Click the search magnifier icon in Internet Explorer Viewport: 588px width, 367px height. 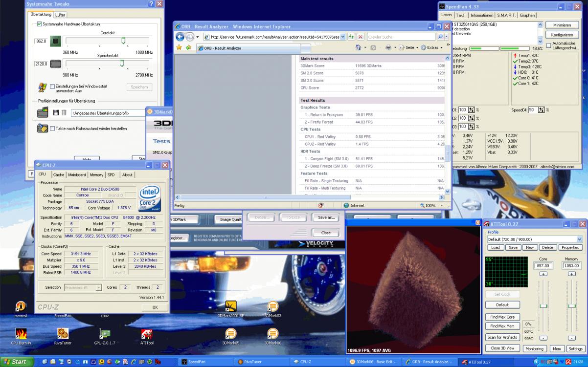[x=440, y=37]
